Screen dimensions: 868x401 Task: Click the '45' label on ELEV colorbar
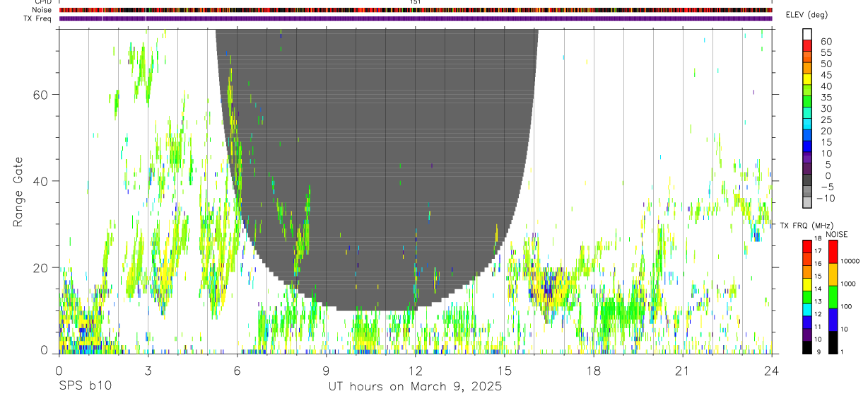826,75
